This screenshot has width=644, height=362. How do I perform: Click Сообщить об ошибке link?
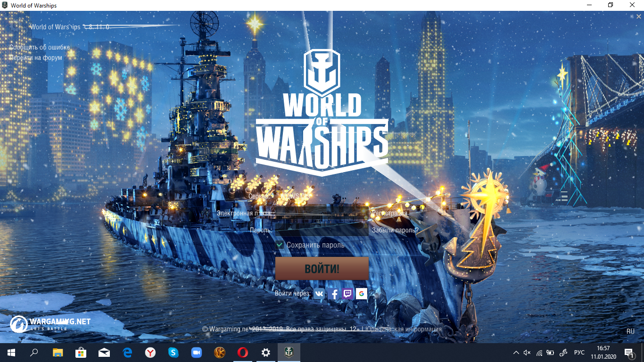pyautogui.click(x=40, y=47)
